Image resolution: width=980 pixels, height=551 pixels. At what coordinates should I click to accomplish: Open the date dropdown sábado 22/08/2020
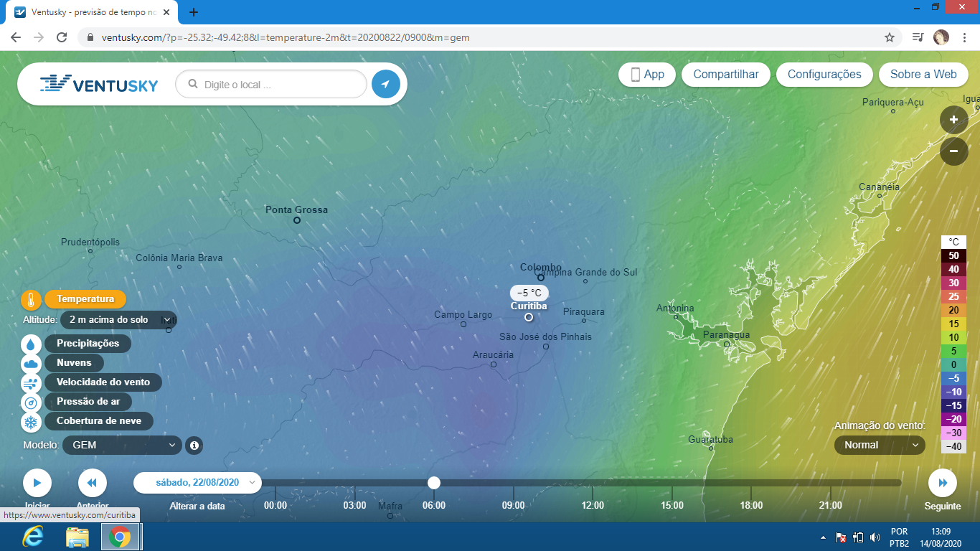click(197, 483)
